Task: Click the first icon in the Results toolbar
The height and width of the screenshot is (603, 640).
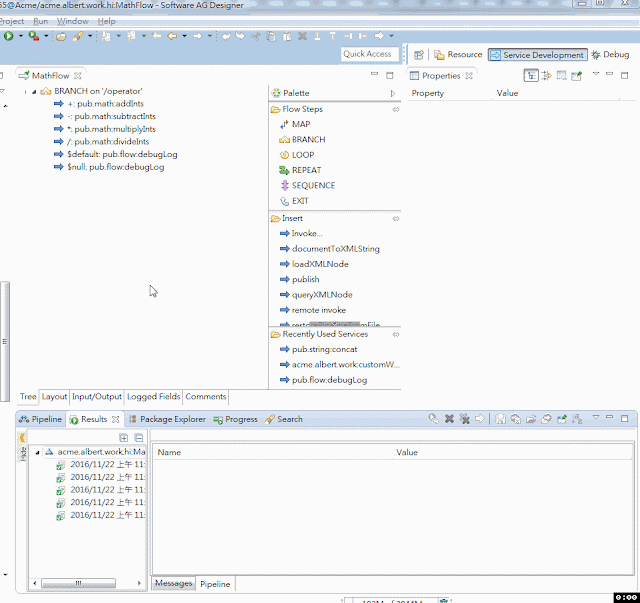Action: pos(433,419)
